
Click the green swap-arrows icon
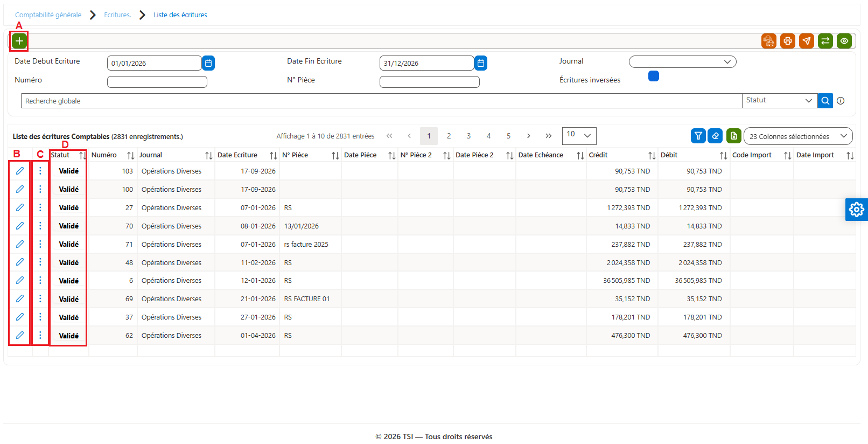point(825,41)
